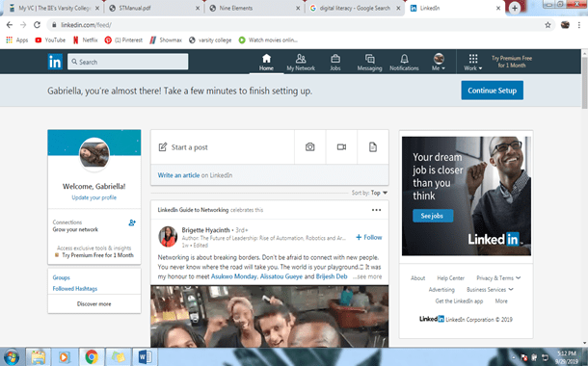Viewport: 588px width, 366px height.
Task: Click the Get the LinkedIn app link
Action: coord(459,301)
